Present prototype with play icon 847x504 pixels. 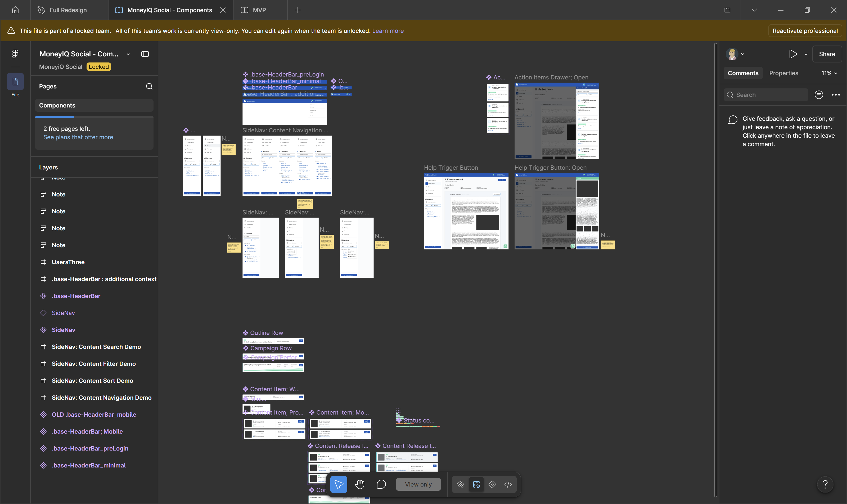[793, 54]
